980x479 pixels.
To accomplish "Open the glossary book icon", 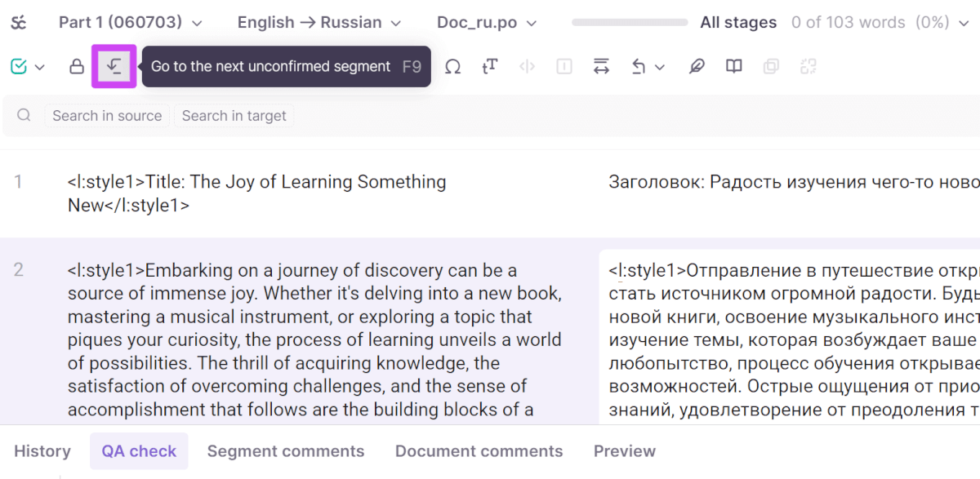I will (x=734, y=66).
